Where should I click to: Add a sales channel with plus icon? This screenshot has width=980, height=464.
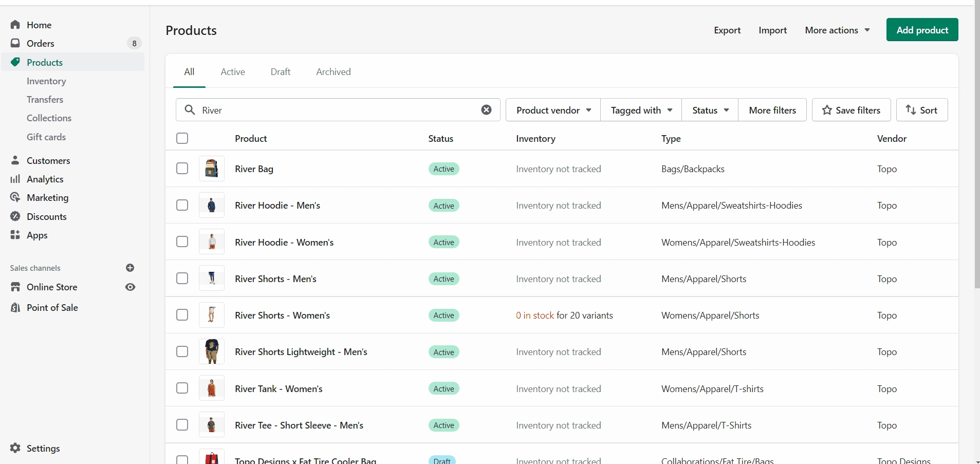[130, 268]
